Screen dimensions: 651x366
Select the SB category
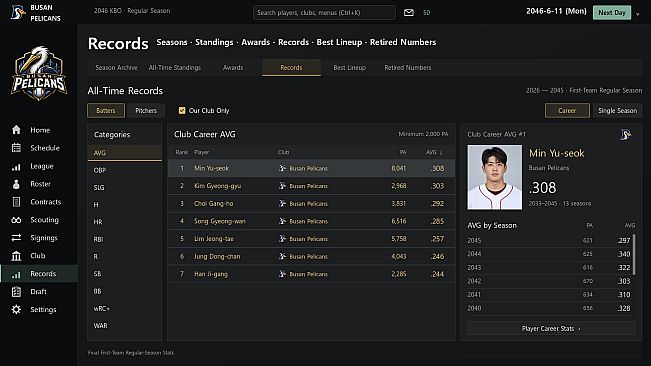pyautogui.click(x=125, y=274)
